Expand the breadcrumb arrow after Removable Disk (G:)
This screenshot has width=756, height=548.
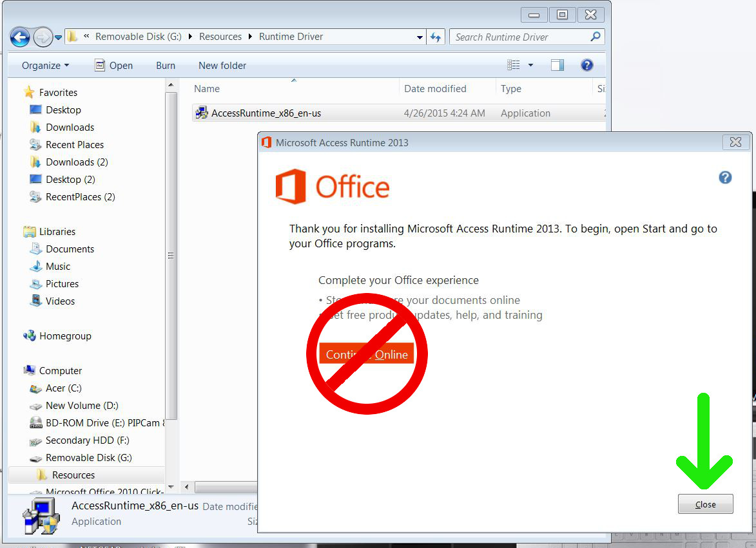tap(190, 37)
